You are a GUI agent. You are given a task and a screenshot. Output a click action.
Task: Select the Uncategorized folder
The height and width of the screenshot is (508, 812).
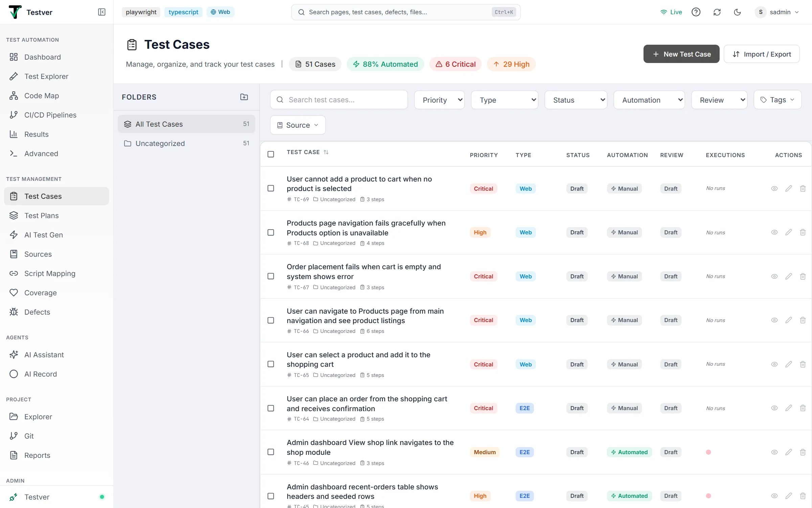point(186,143)
